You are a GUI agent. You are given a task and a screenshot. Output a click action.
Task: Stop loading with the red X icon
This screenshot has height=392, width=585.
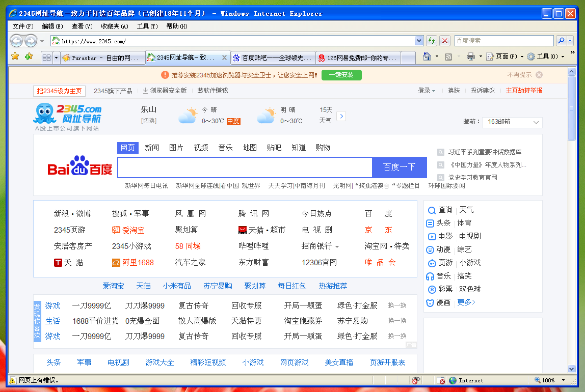click(x=445, y=41)
